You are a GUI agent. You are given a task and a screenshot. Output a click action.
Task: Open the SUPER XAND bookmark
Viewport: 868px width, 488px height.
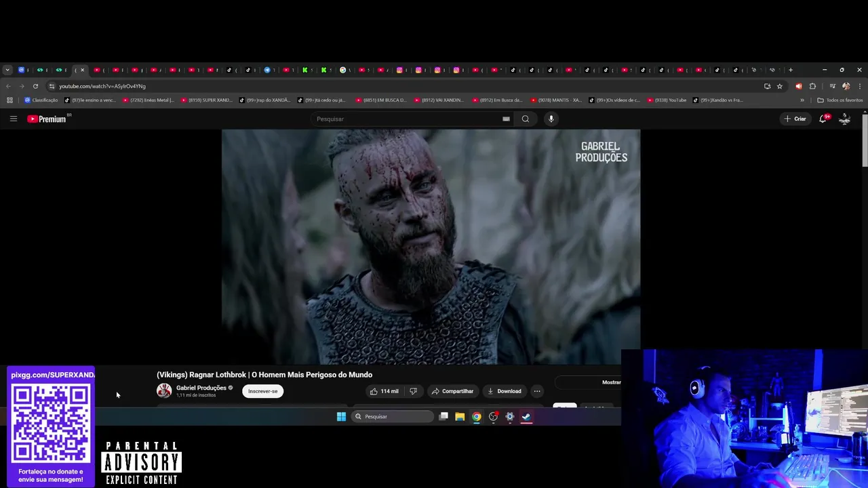tap(207, 100)
